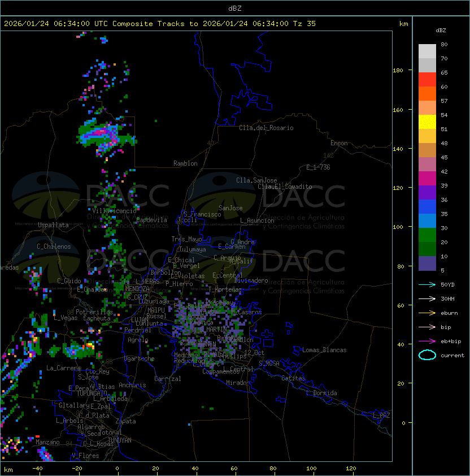Viewport: 470px width, 476px height.
Task: Click the Clla.del_Rosario label
Action: (x=266, y=128)
